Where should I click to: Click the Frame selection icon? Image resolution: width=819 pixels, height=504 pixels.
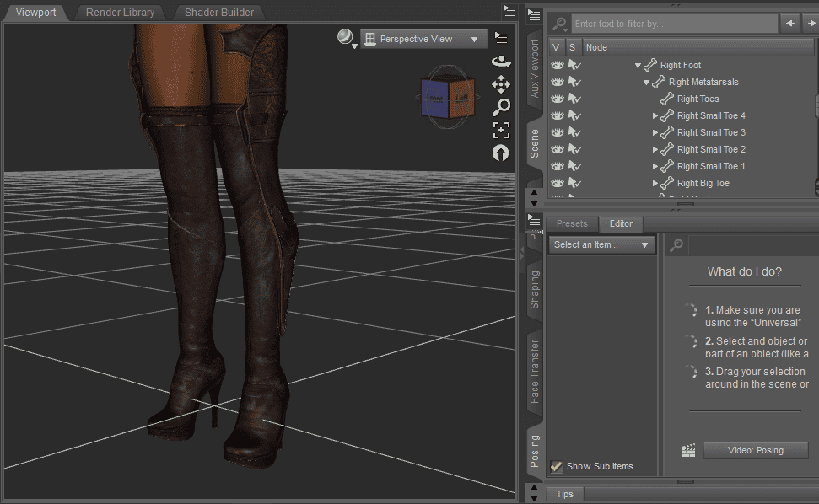[501, 130]
